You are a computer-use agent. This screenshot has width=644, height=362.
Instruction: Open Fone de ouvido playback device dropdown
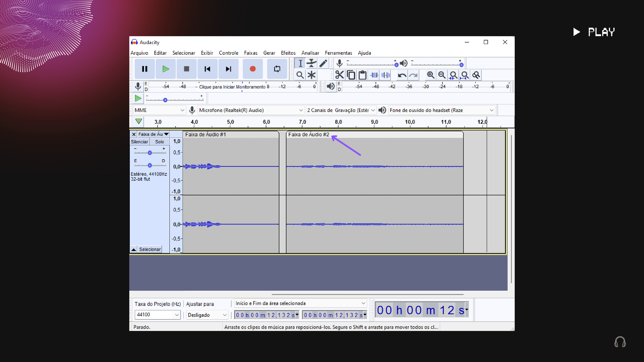[442, 110]
